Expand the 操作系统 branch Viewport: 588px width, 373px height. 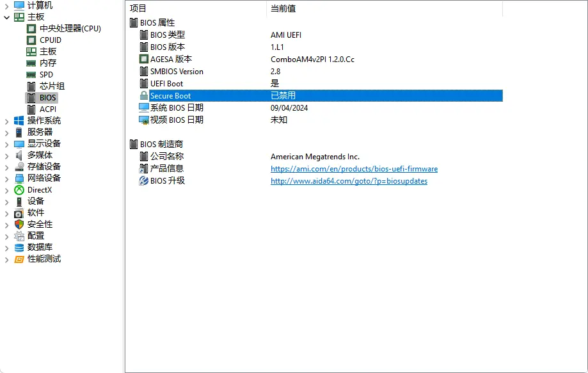point(6,120)
